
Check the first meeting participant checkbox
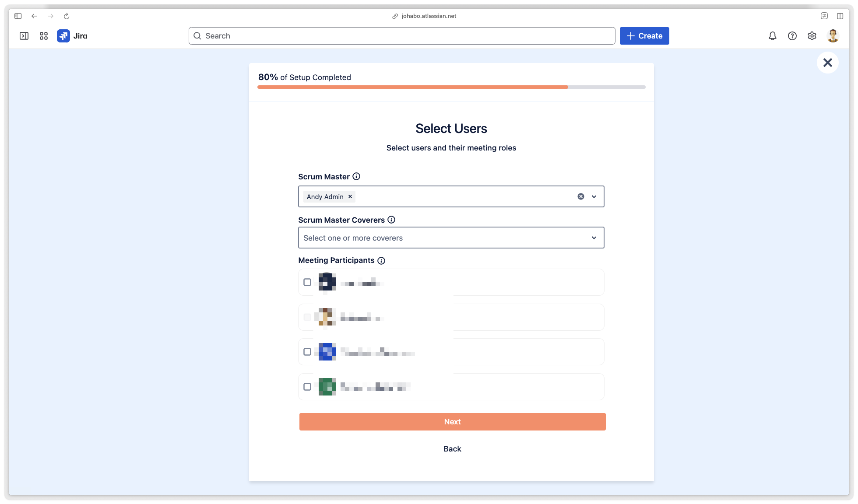[x=307, y=282]
